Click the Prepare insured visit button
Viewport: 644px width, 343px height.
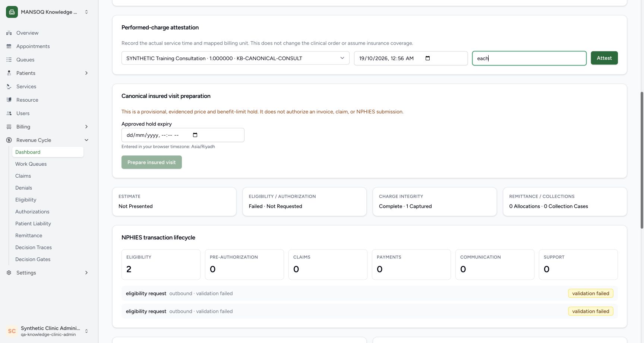pos(152,162)
